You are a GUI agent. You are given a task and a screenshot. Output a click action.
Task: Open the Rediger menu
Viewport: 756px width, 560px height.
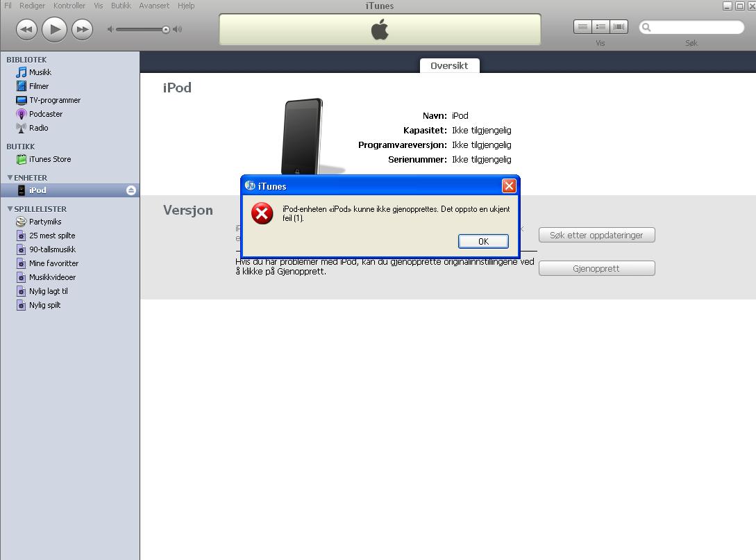click(x=33, y=6)
